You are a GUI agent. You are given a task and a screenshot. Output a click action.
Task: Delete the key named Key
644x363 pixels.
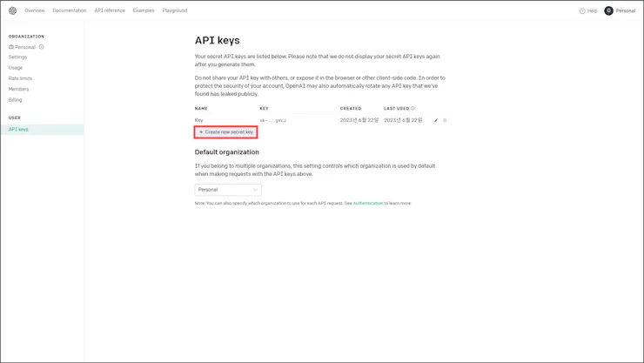click(445, 120)
